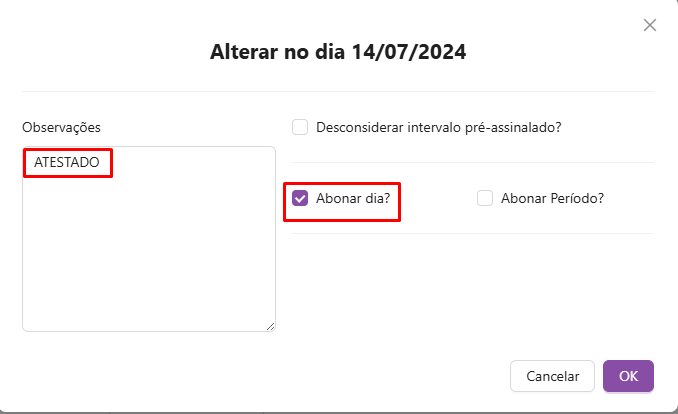Focus the Observações text area
The height and width of the screenshot is (414, 678).
point(148,250)
